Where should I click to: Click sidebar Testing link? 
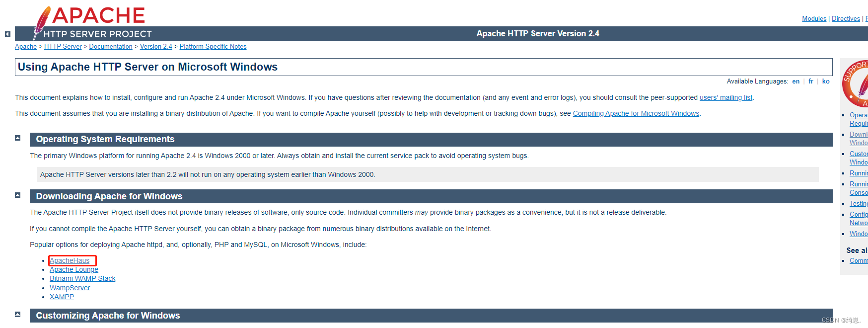click(859, 203)
